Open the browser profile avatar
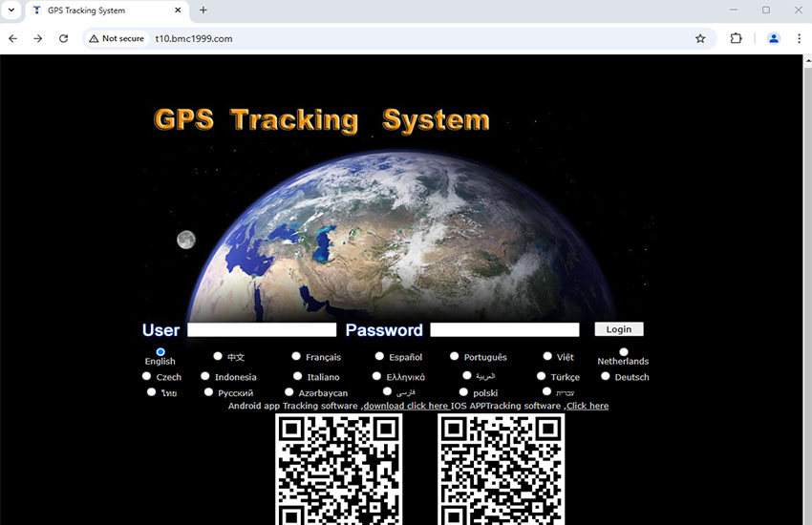This screenshot has width=812, height=525. point(774,38)
